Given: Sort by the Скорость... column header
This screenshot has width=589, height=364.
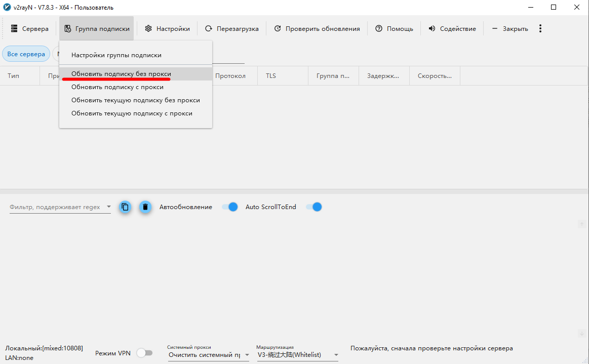Looking at the screenshot, I should coord(435,76).
